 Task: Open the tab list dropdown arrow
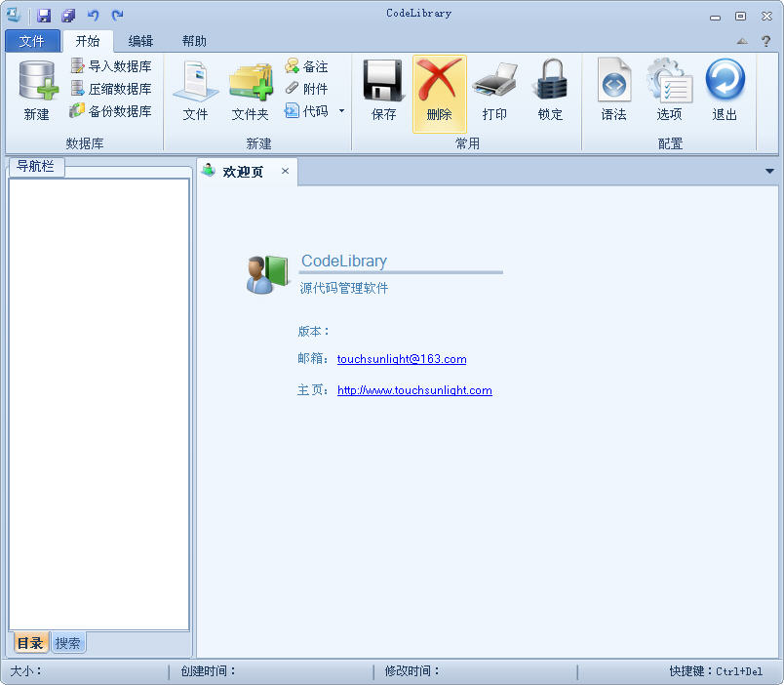(767, 171)
